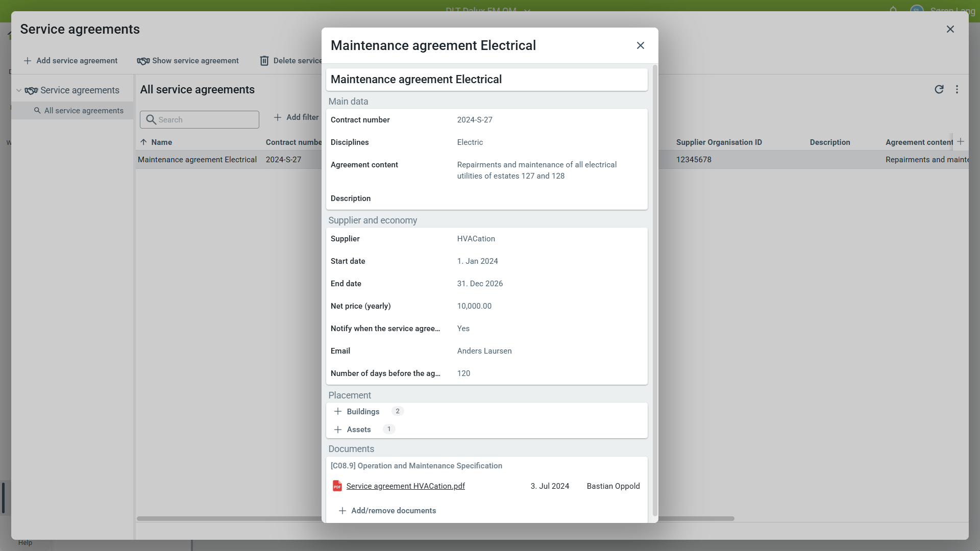
Task: Select All service agreements tree item
Action: [84, 111]
